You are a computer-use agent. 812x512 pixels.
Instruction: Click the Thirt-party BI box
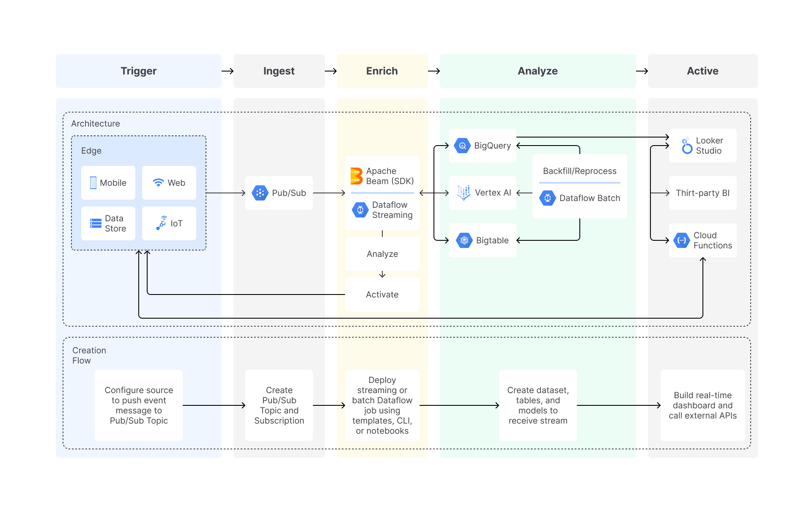pos(703,193)
